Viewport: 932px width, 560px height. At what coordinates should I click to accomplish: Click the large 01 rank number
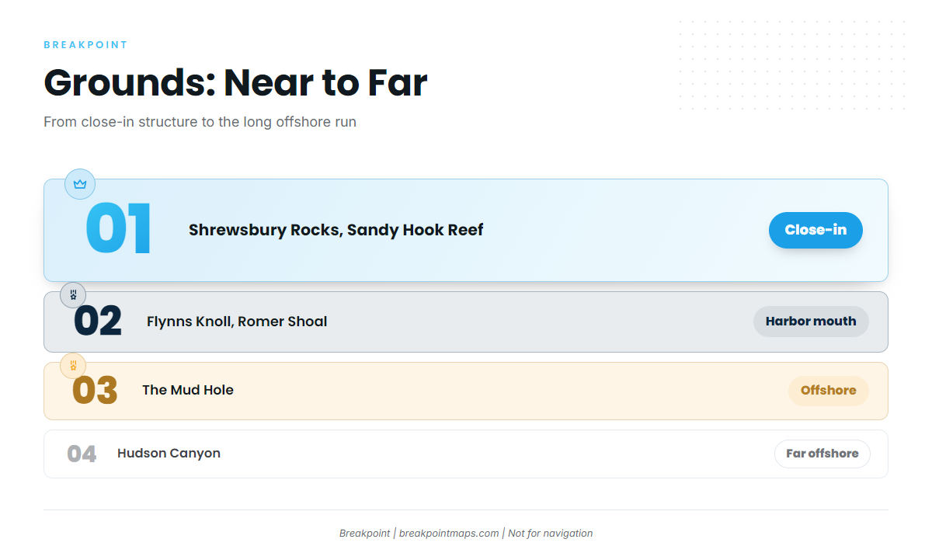[x=119, y=229]
